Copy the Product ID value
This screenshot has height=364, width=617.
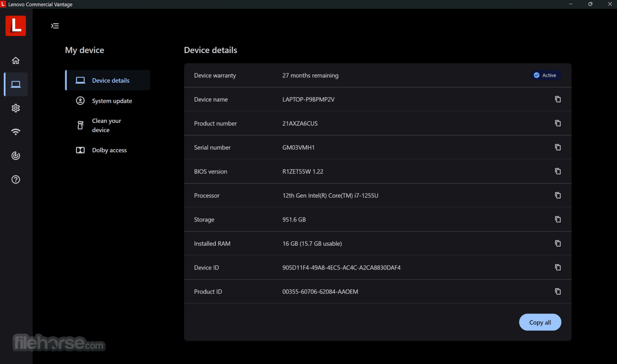(558, 292)
